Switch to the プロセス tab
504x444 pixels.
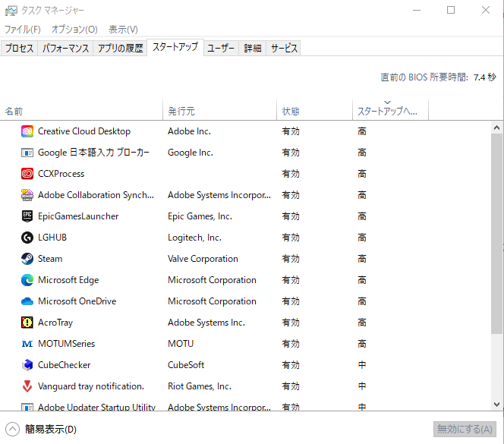[x=19, y=49]
